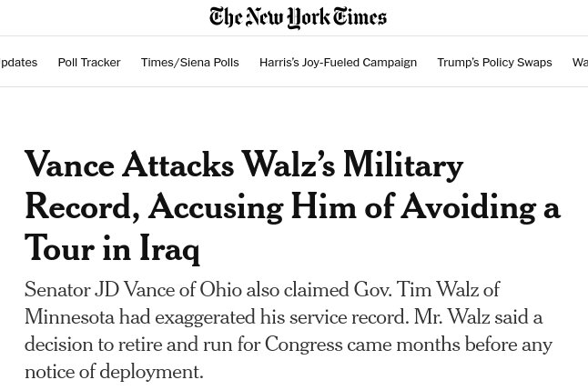Click the cut-off 'Wa' link at right edge
Screen dimensions: 588x390
point(580,63)
